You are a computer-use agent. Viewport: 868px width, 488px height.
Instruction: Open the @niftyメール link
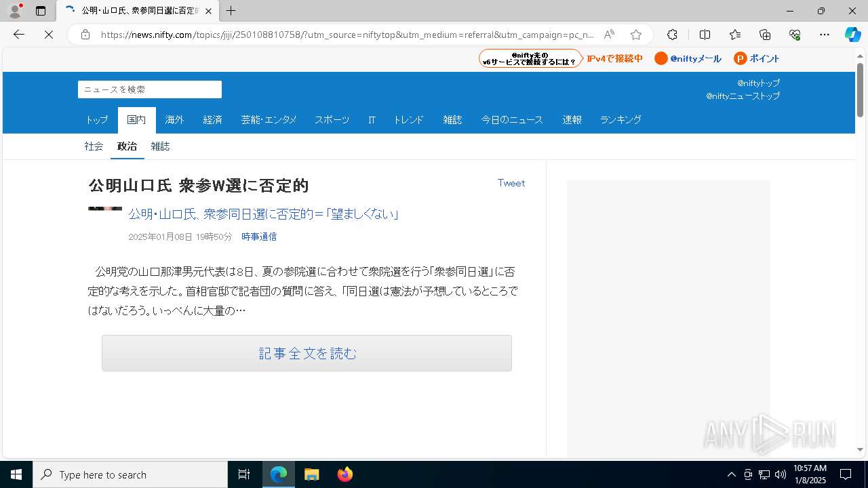[x=688, y=58]
